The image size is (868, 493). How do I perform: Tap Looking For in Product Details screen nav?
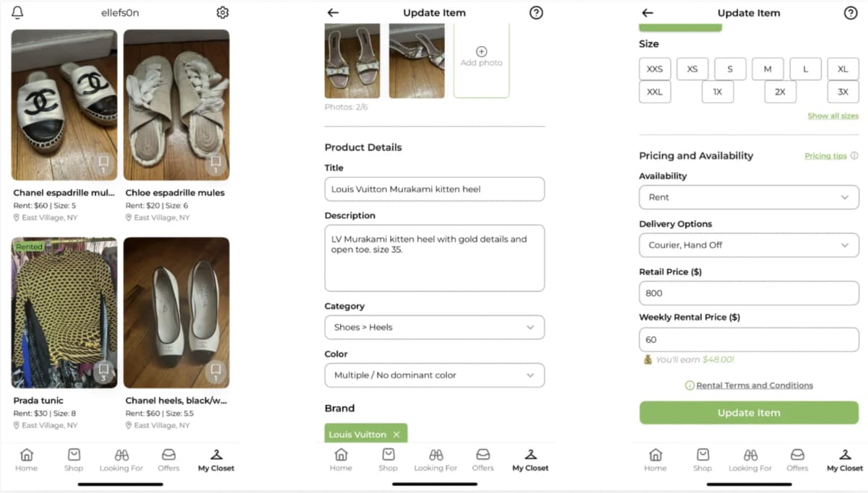pos(435,460)
